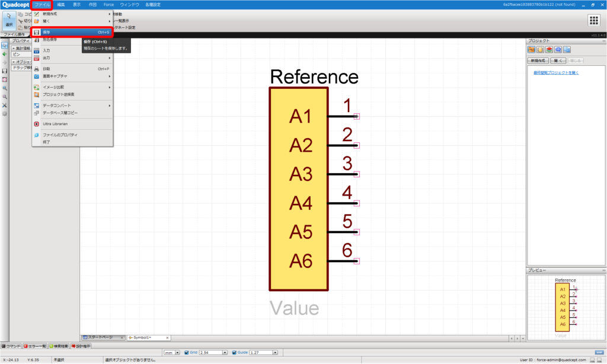This screenshot has height=364, width=607.
Task: Click the application grid menu icon
Action: pos(593,20)
